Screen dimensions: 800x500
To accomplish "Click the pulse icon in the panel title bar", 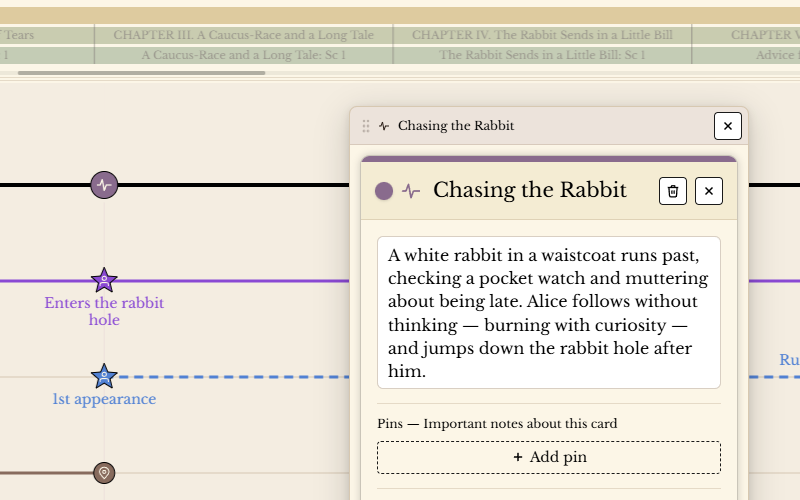I will coord(384,126).
